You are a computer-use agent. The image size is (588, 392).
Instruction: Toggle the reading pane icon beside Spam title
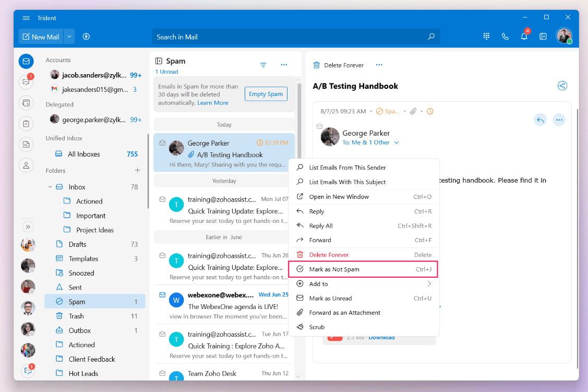pos(159,61)
